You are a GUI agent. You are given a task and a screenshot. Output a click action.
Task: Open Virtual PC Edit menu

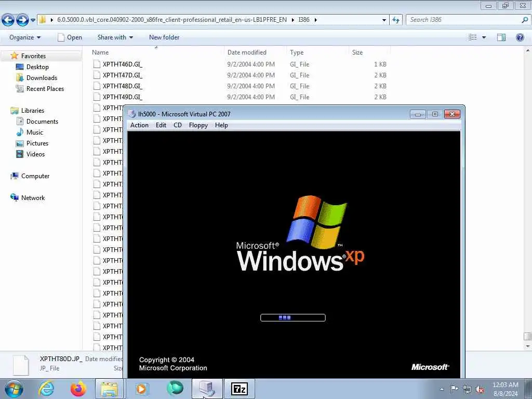pos(161,125)
